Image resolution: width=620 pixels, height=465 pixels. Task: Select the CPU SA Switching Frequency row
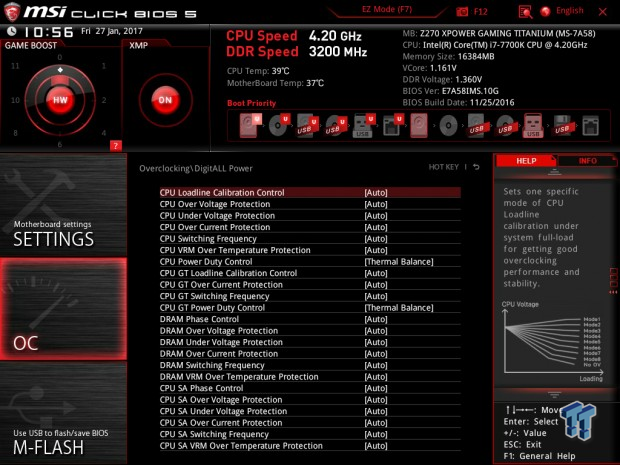click(x=310, y=434)
